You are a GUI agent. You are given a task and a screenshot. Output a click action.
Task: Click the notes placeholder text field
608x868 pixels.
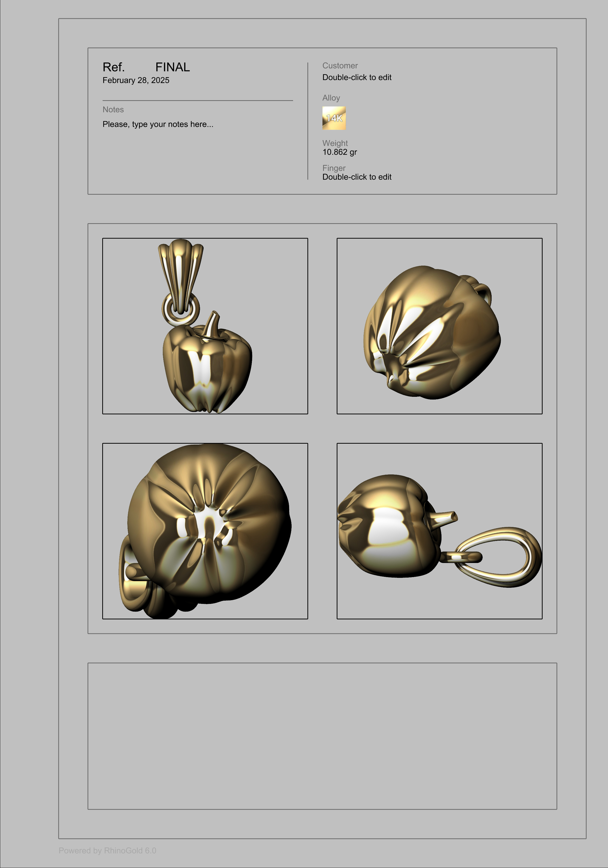pyautogui.click(x=158, y=124)
